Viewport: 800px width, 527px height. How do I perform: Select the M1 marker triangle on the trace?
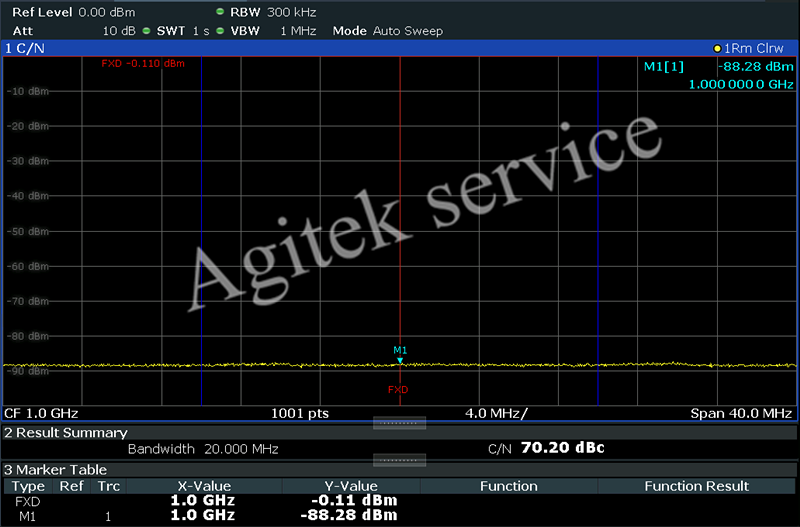pos(400,361)
